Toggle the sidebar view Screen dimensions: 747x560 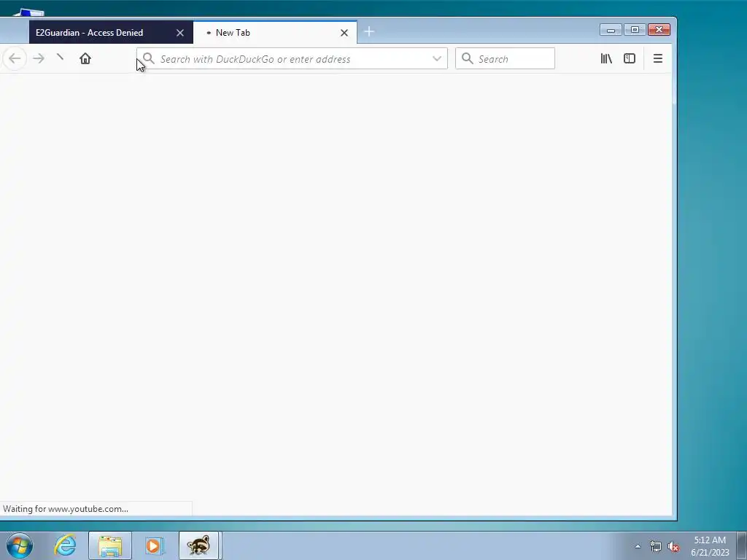[630, 58]
